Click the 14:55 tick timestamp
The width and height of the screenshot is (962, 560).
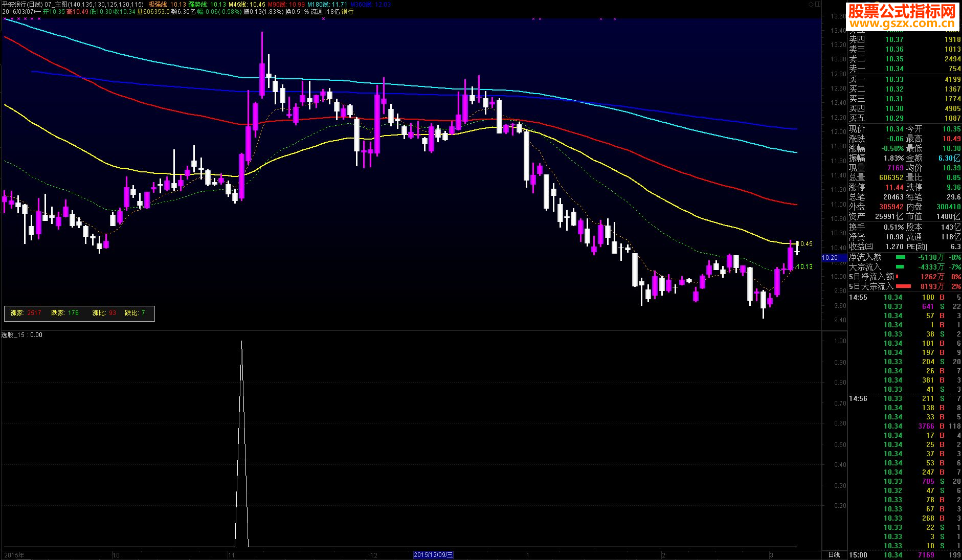[858, 297]
